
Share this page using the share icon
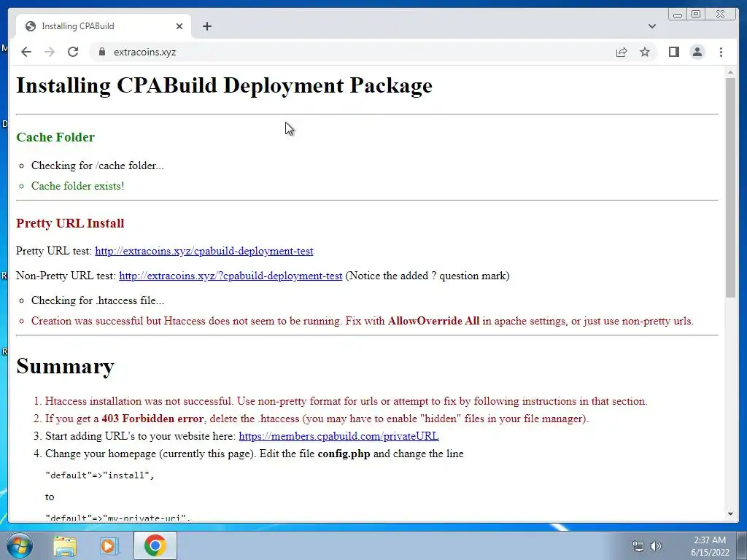pos(622,52)
